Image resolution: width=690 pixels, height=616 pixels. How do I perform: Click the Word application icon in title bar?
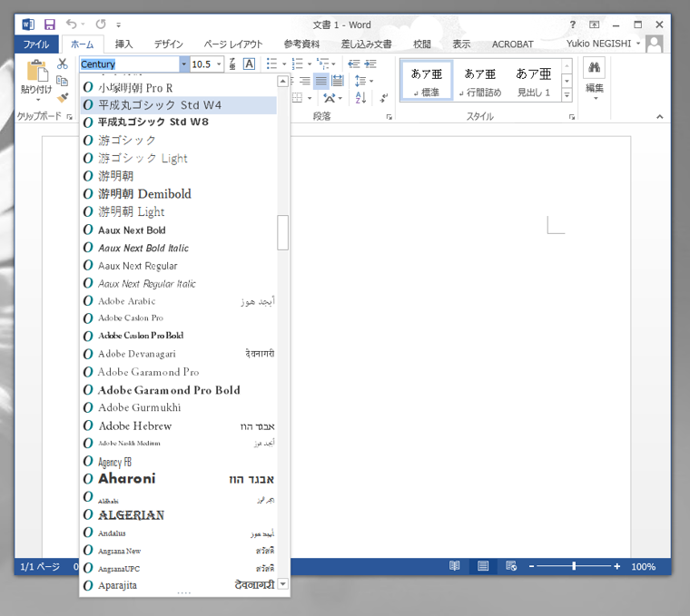(x=28, y=24)
